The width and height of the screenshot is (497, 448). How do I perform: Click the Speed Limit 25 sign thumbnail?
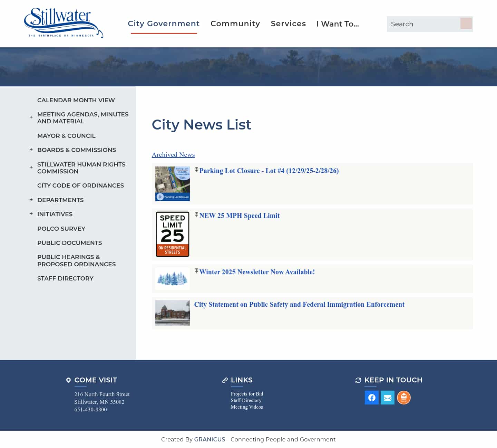point(172,234)
